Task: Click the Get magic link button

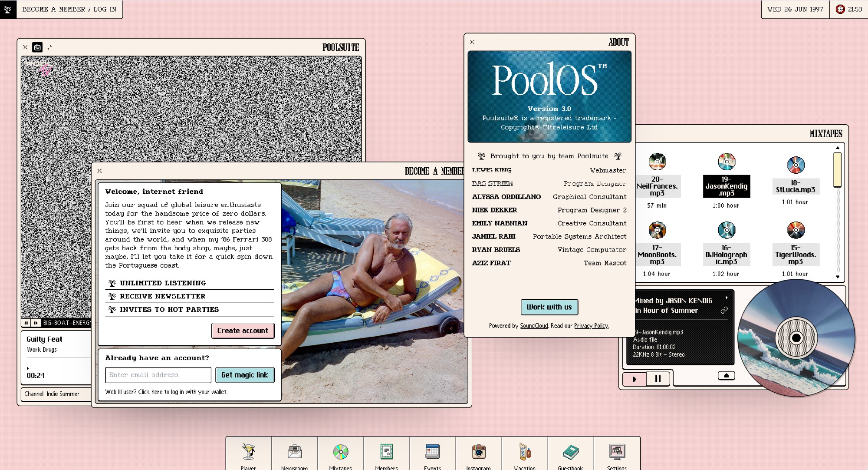Action: click(x=245, y=375)
